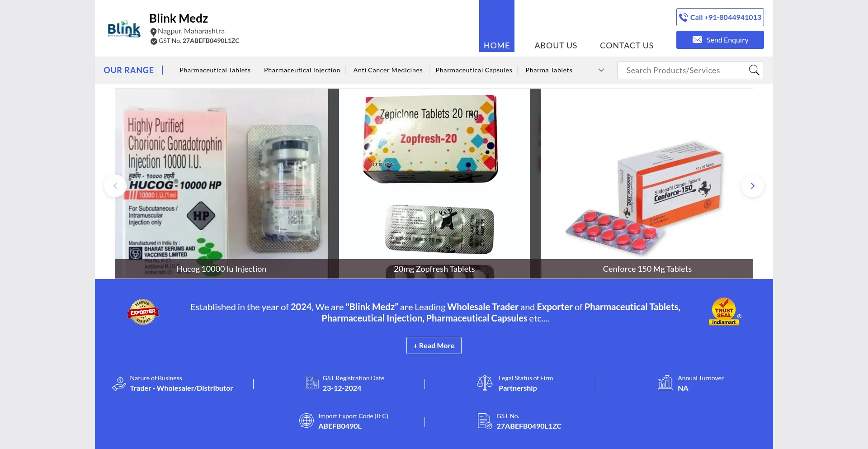Go to the About Us tab
The width and height of the screenshot is (868, 449).
(x=556, y=45)
